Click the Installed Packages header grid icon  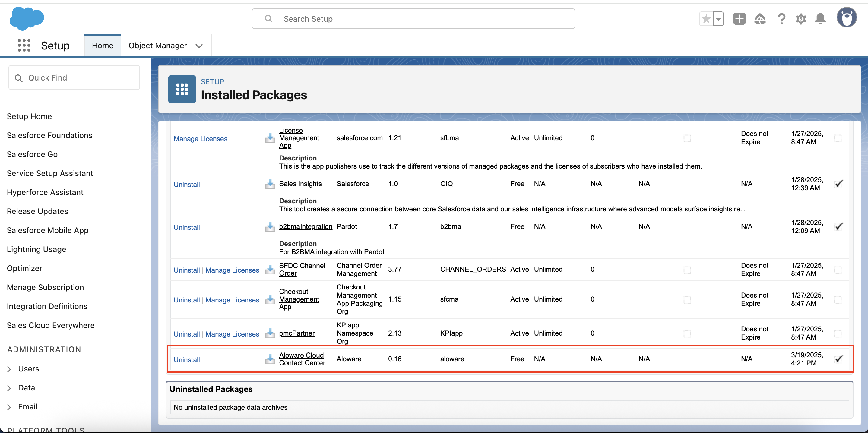coord(182,89)
